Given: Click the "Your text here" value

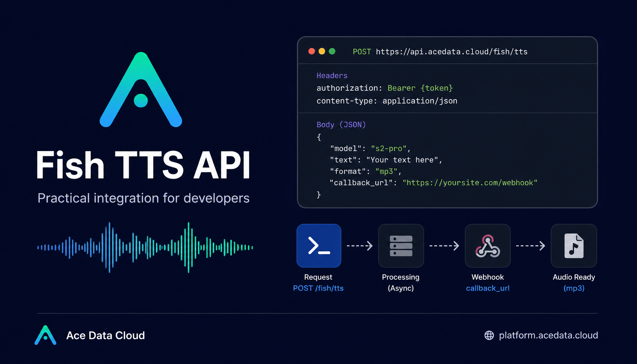Looking at the screenshot, I should coord(402,160).
